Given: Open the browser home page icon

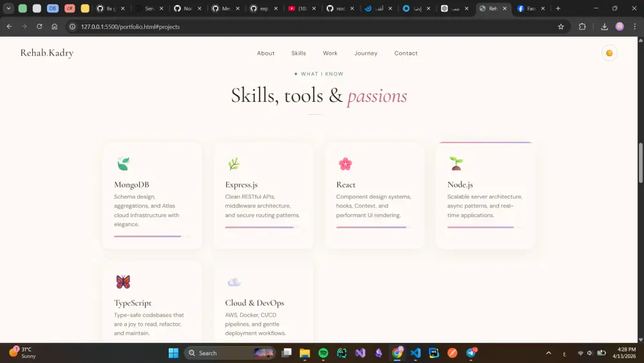Looking at the screenshot, I should 55,26.
